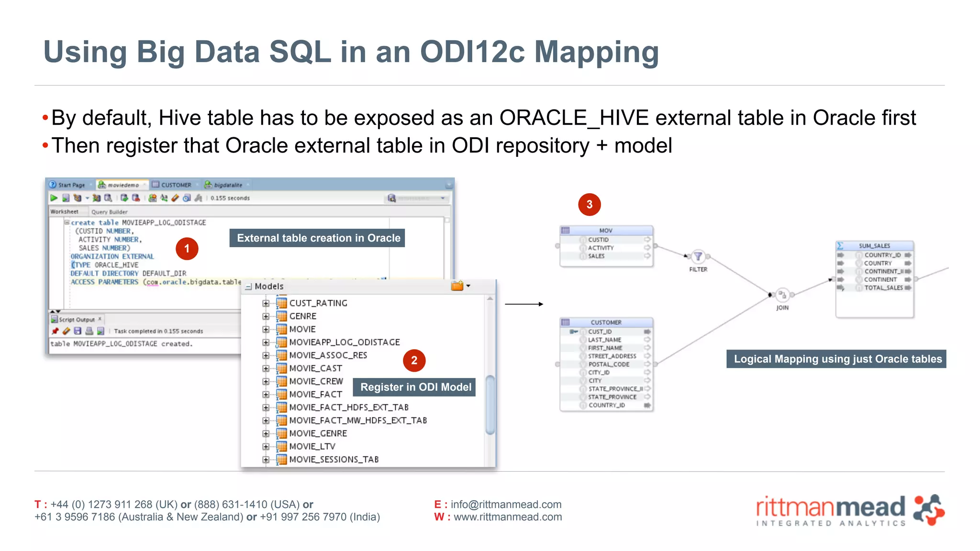The width and height of the screenshot is (980, 551).
Task: Expand the MOVIEAPP_LOG_ODISTAGE model node
Action: 266,342
